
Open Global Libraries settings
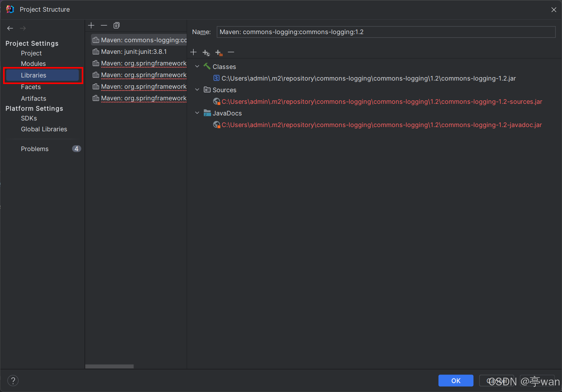point(44,129)
